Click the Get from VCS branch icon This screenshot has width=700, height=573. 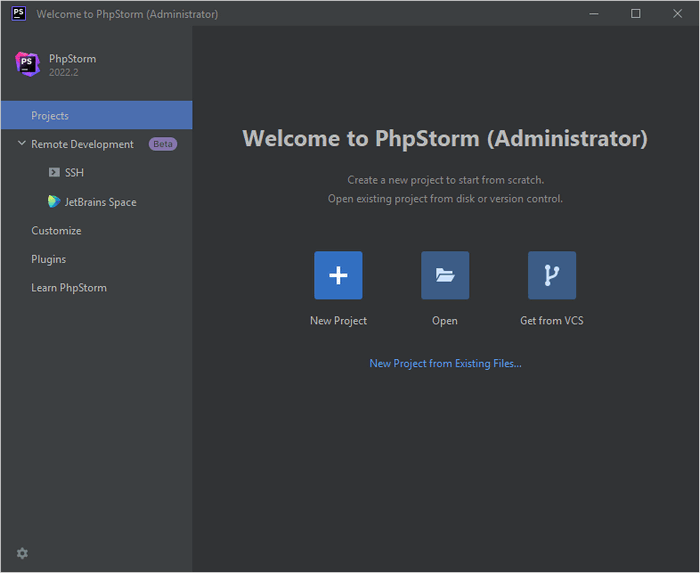552,275
